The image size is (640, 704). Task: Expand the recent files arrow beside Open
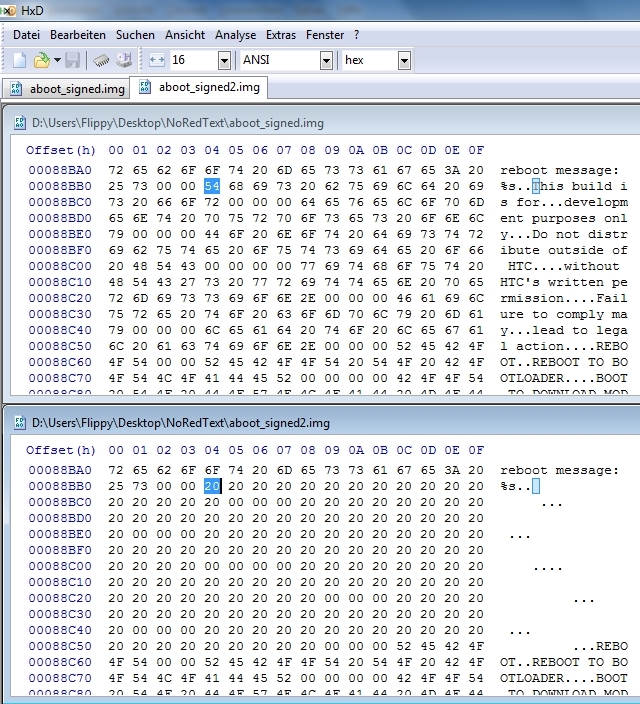[x=57, y=60]
